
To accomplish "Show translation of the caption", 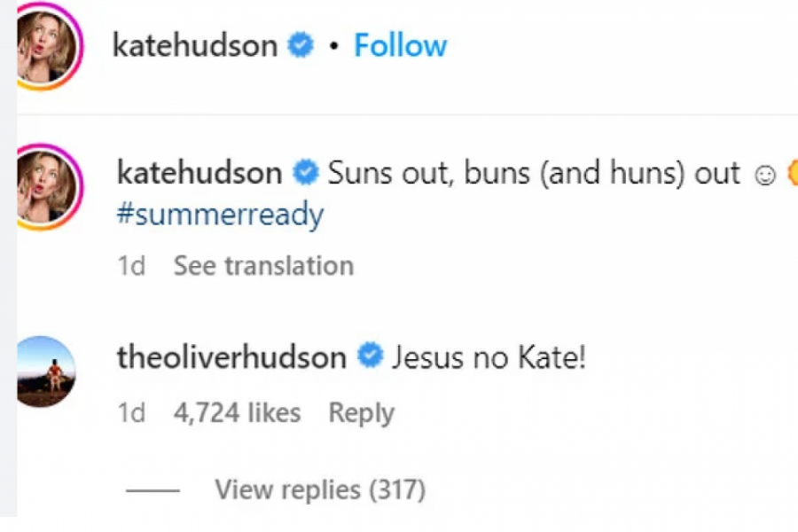I will (x=263, y=266).
